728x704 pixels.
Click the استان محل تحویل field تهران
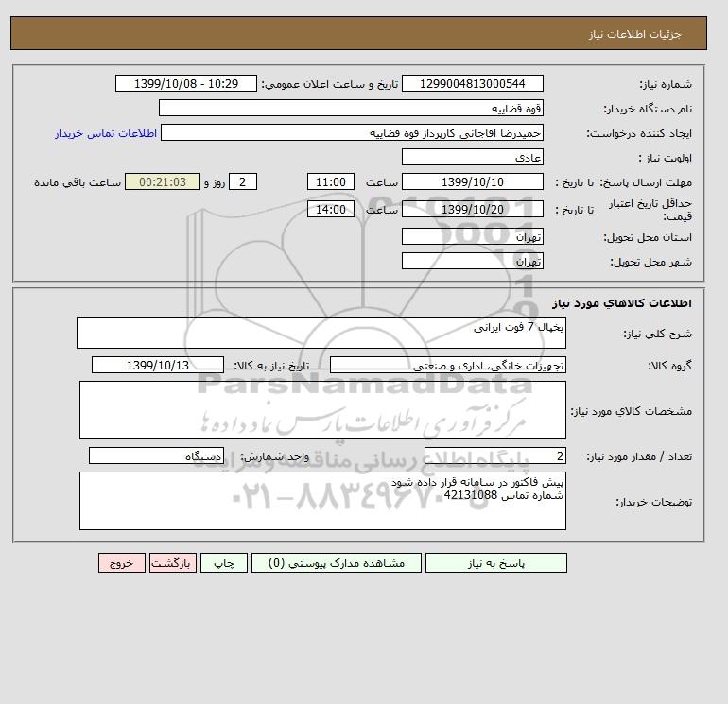(x=472, y=236)
